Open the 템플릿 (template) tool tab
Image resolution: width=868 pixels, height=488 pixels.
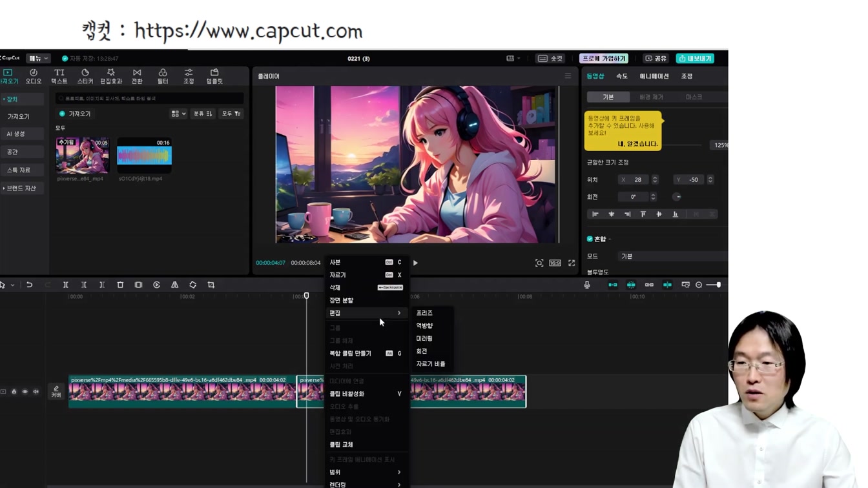[x=214, y=76]
